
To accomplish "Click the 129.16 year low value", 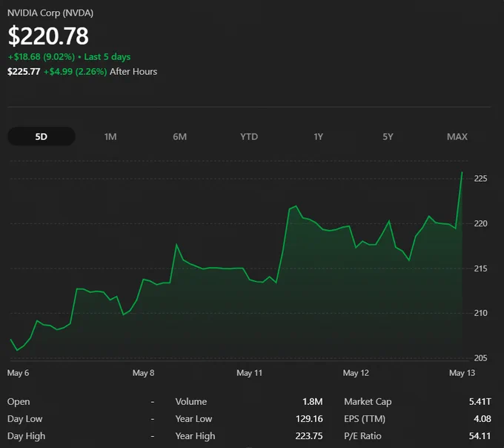I will 309,419.
